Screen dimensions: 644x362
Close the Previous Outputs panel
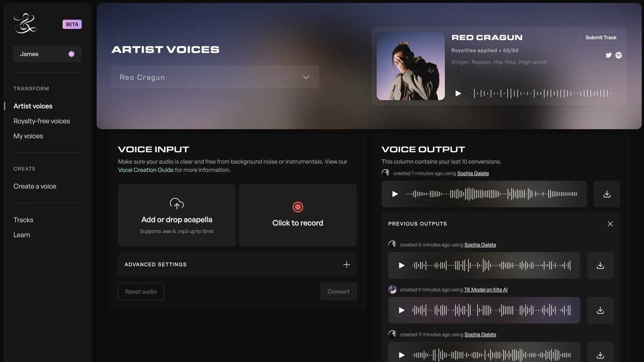[610, 224]
